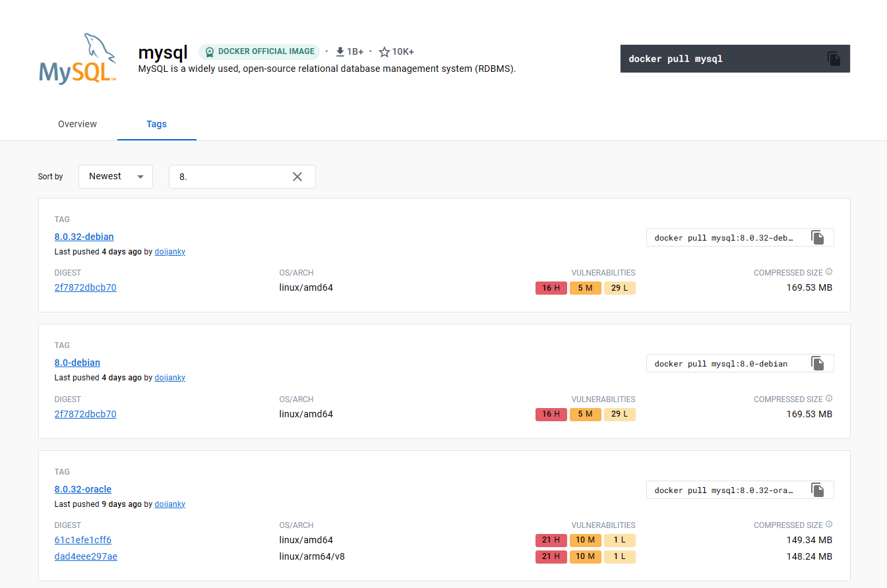
Task: Clear the tag filter with X icon
Action: (x=297, y=177)
